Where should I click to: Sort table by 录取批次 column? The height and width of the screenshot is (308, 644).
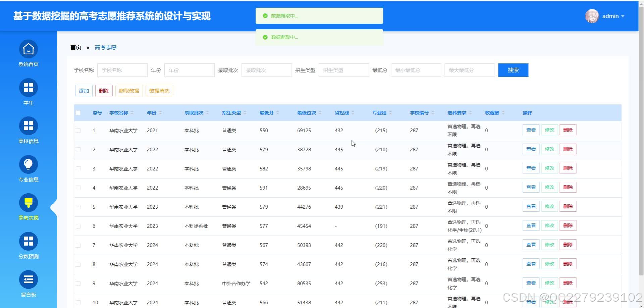(x=207, y=113)
